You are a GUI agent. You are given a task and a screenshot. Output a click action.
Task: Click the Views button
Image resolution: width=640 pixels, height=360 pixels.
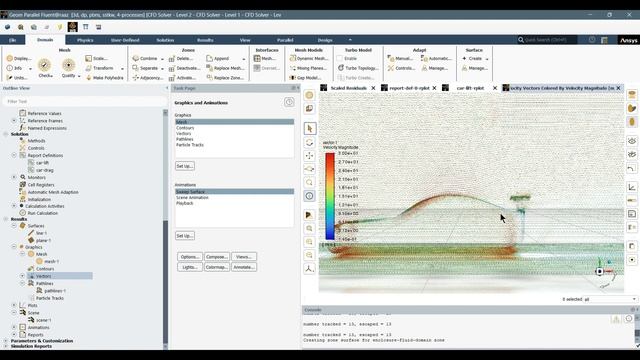pos(244,257)
